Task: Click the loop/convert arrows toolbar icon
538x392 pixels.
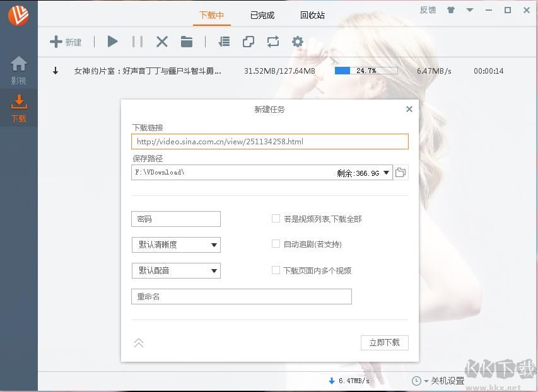Action: coord(272,42)
